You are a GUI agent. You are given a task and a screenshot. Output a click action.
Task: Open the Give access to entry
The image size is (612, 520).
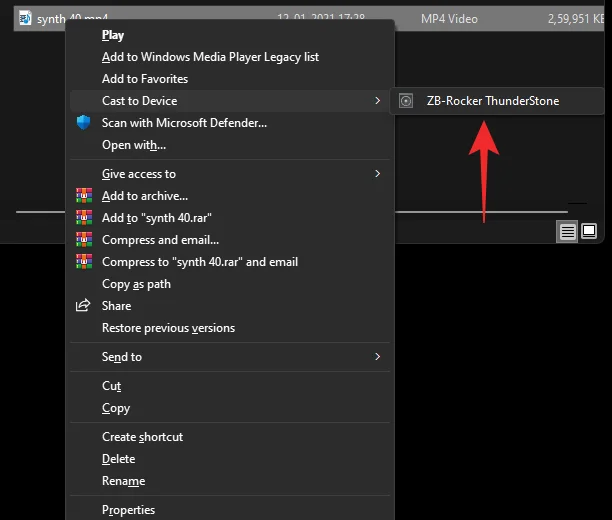(x=230, y=174)
